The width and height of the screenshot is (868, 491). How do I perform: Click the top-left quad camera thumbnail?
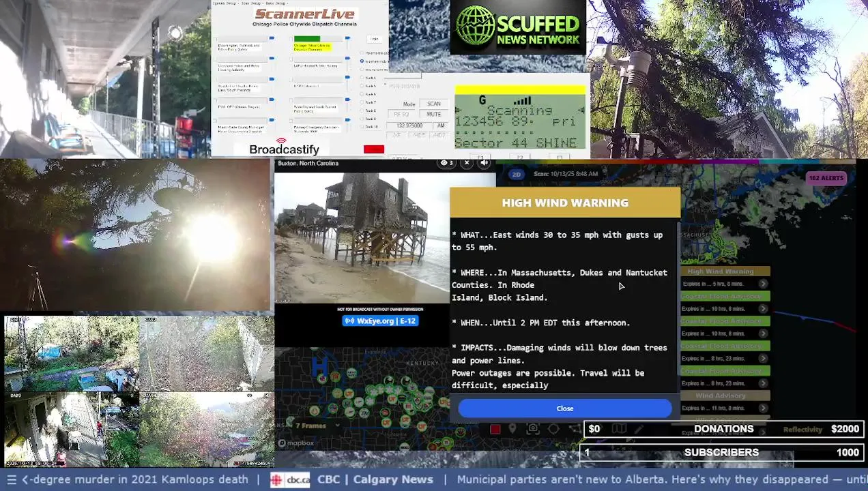[71, 353]
